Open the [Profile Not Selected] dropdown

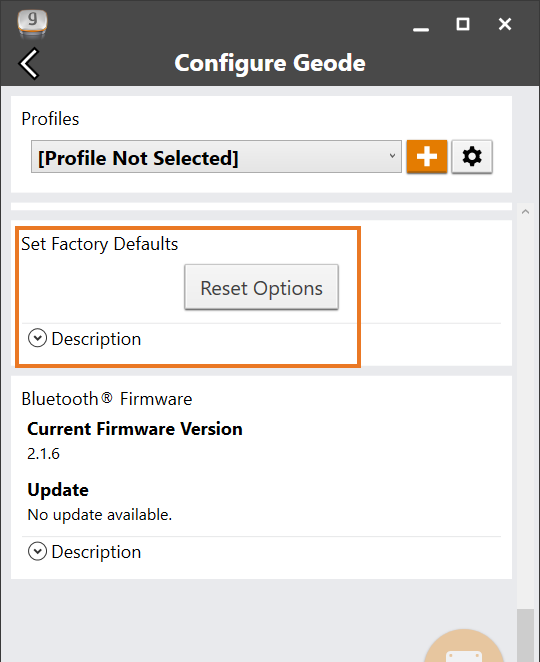tap(216, 157)
